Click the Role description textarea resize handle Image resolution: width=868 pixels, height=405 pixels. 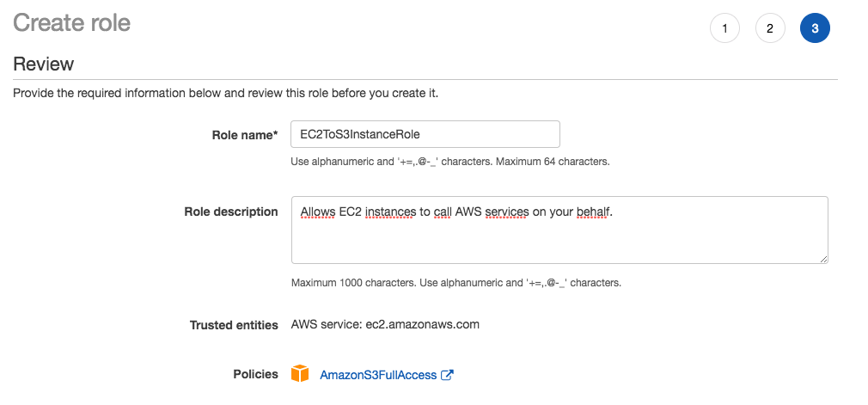tap(823, 259)
